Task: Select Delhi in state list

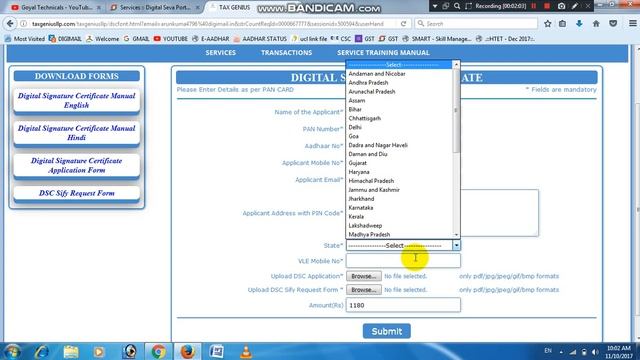Action: (399, 127)
